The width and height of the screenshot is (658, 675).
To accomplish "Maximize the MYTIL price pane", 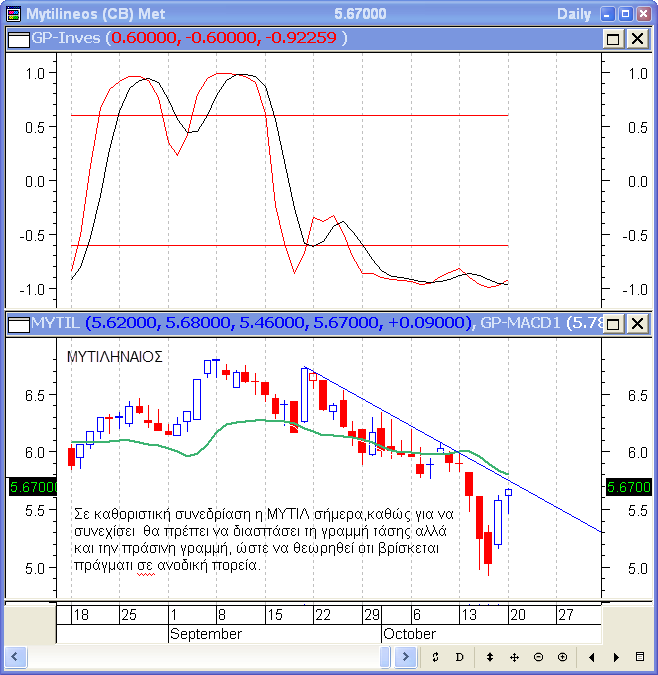I will coord(613,323).
